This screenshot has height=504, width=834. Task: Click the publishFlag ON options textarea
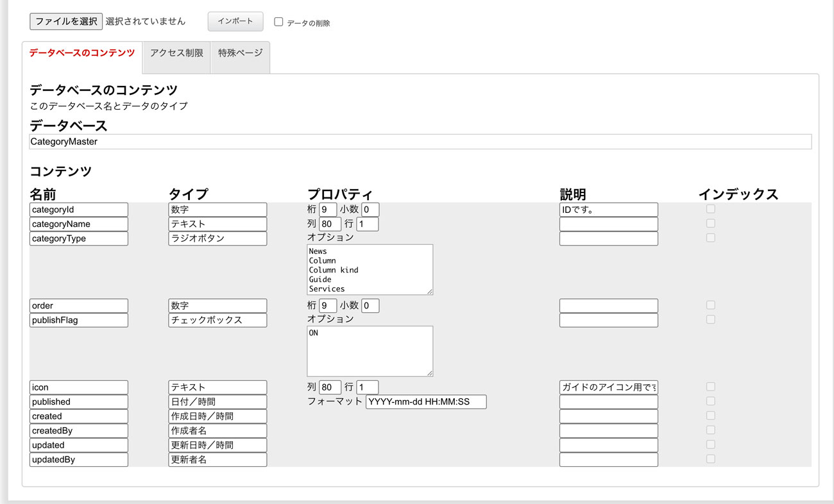370,349
